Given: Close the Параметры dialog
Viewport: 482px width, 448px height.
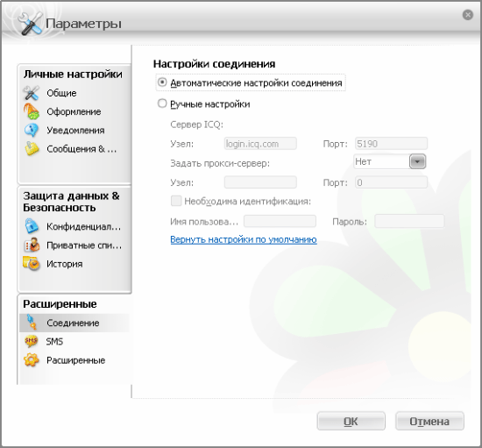Looking at the screenshot, I should point(468,14).
